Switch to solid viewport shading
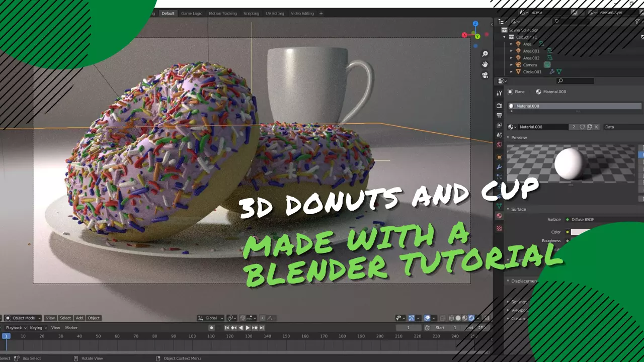Screen dimensions: 644x362 (458, 318)
